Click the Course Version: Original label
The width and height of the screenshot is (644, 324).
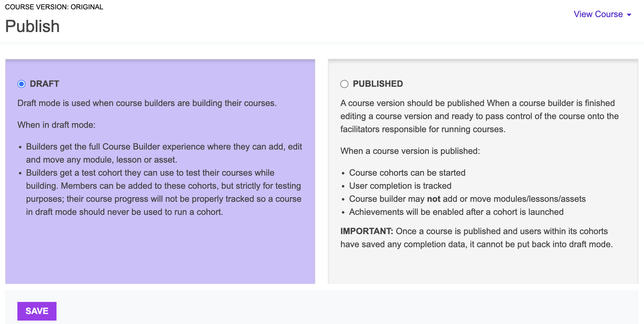[54, 7]
